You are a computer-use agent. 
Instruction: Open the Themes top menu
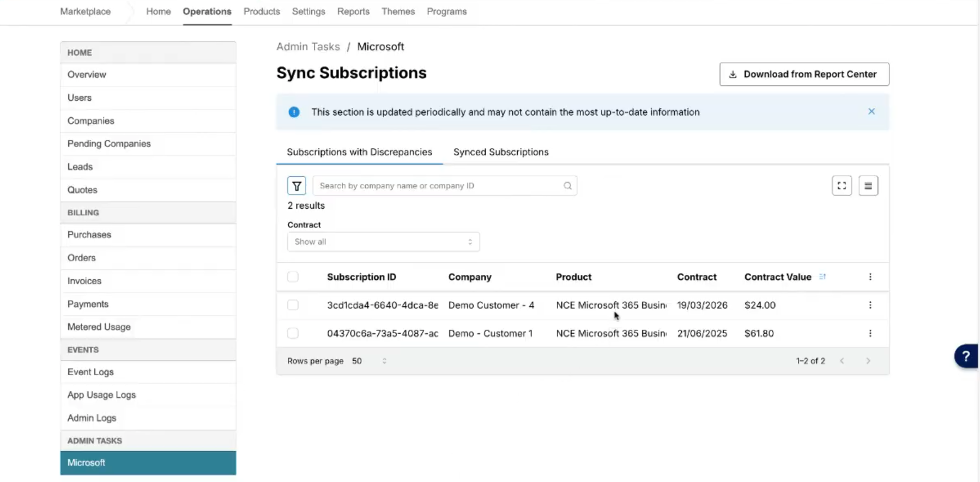pyautogui.click(x=398, y=11)
